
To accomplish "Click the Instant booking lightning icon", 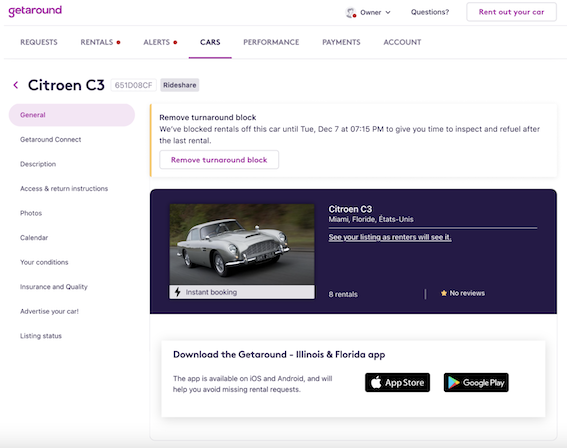I will (178, 292).
